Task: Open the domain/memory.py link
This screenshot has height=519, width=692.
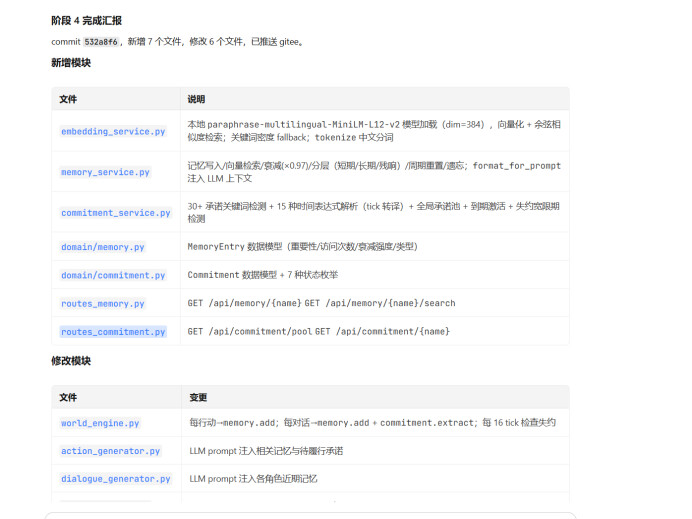Action: (x=102, y=247)
